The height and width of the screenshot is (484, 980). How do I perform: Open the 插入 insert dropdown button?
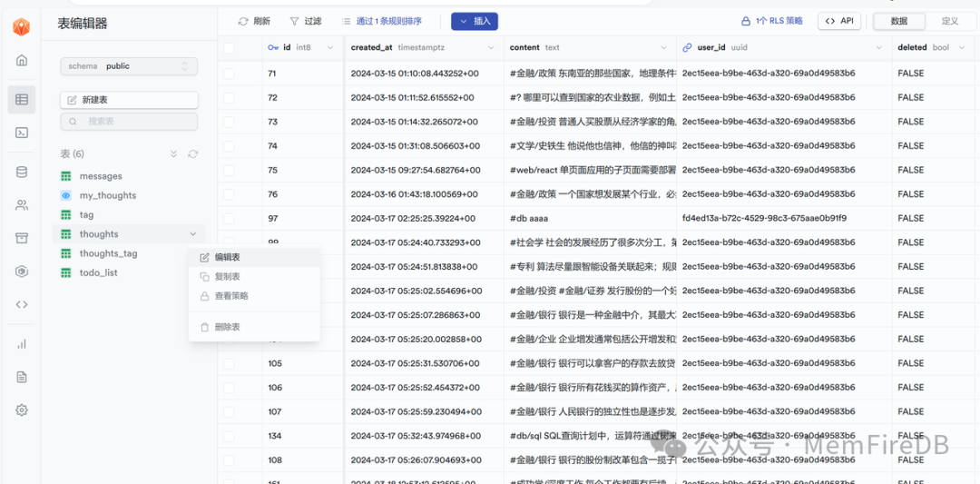coord(475,21)
